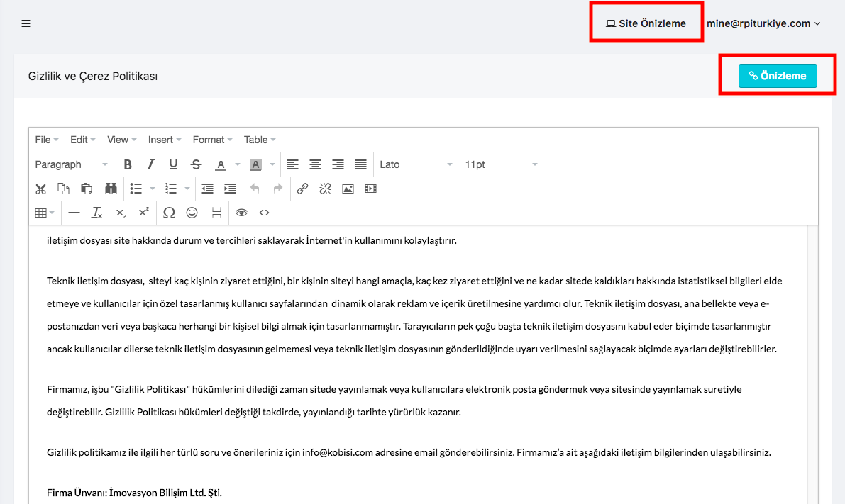
Task: Open Find and Replace
Action: [111, 189]
